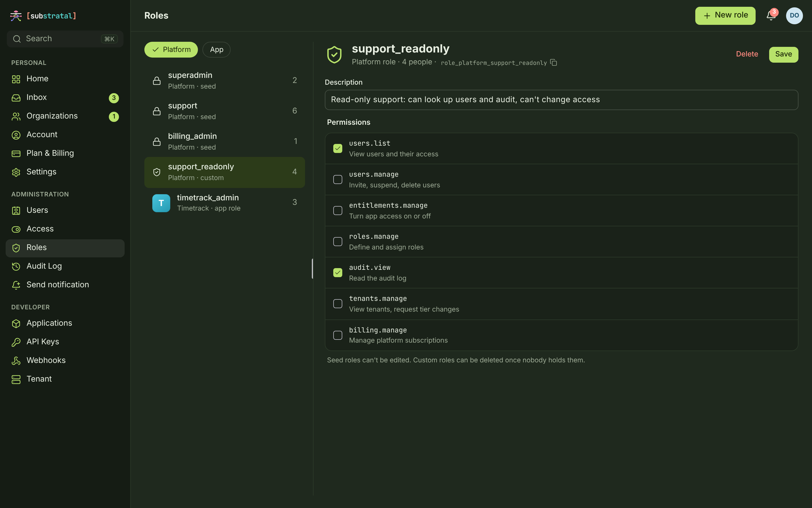Click the substratal logo icon
812x508 pixels.
pyautogui.click(x=16, y=16)
